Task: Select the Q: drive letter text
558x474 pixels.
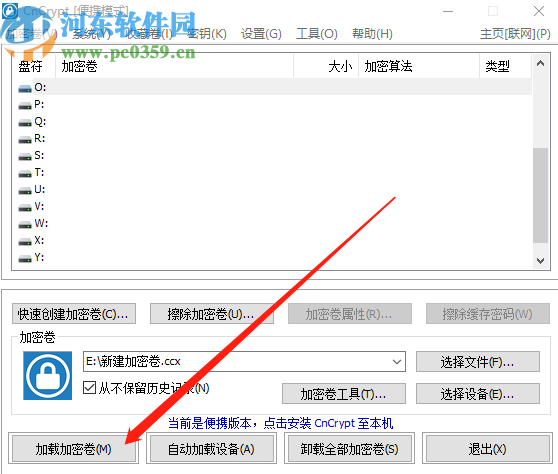Action: pos(40,122)
